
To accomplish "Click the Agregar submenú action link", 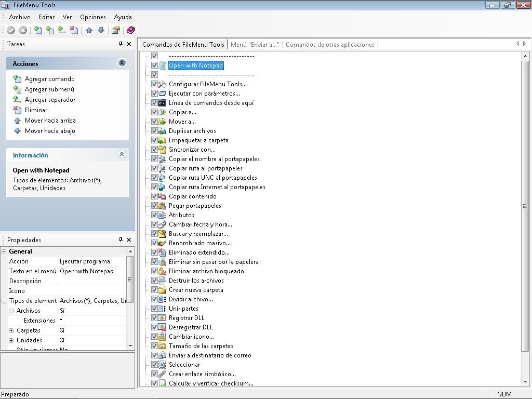I will (49, 89).
